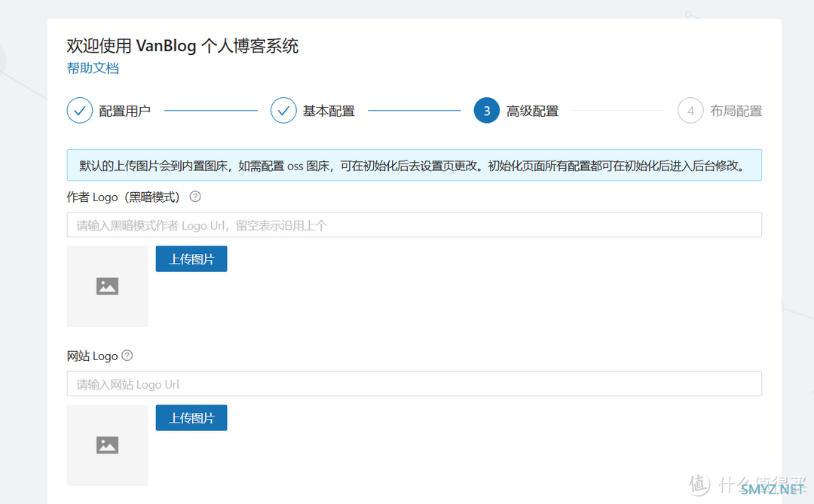The width and height of the screenshot is (814, 504).
Task: Show help tooltip for 网站 Logo
Action: (127, 356)
